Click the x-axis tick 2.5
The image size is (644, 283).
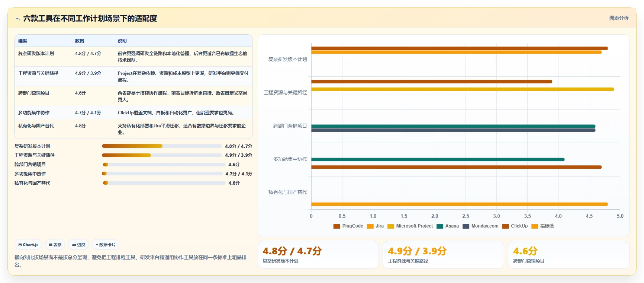pyautogui.click(x=466, y=216)
